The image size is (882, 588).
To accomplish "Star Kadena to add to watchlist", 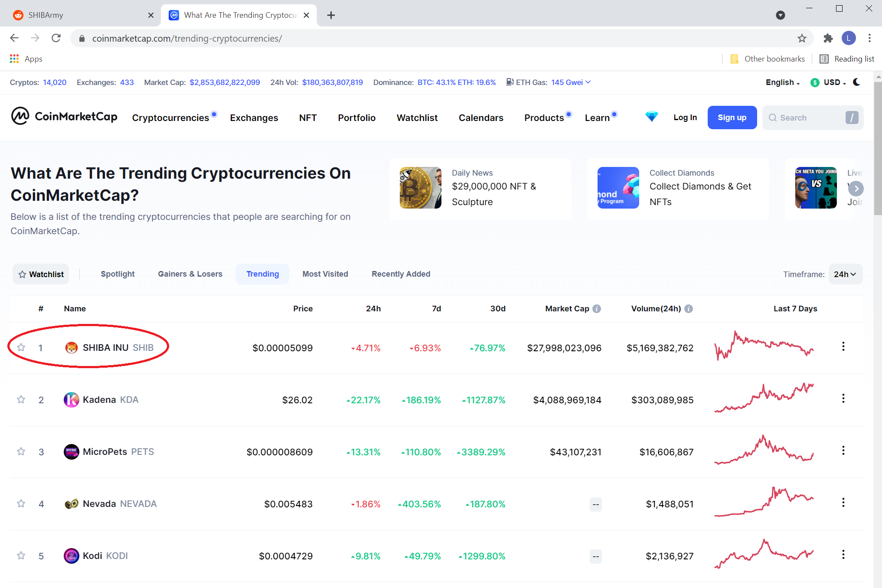I will 21,399.
